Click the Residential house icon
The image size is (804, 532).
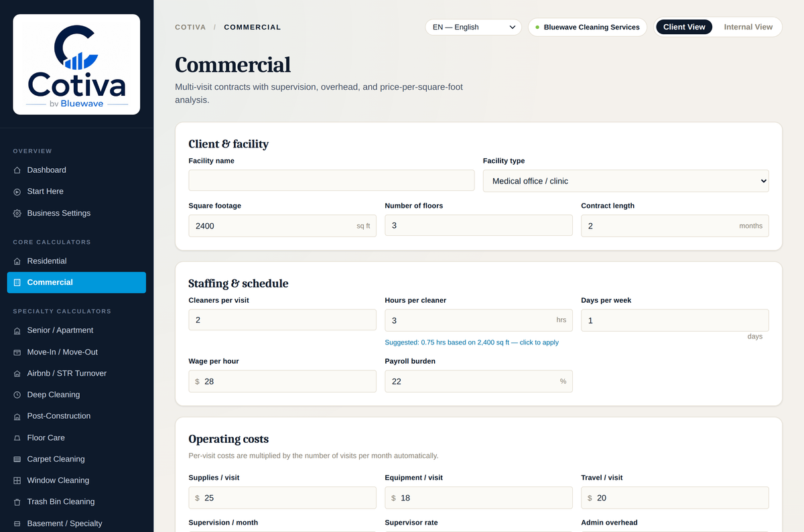[17, 261]
